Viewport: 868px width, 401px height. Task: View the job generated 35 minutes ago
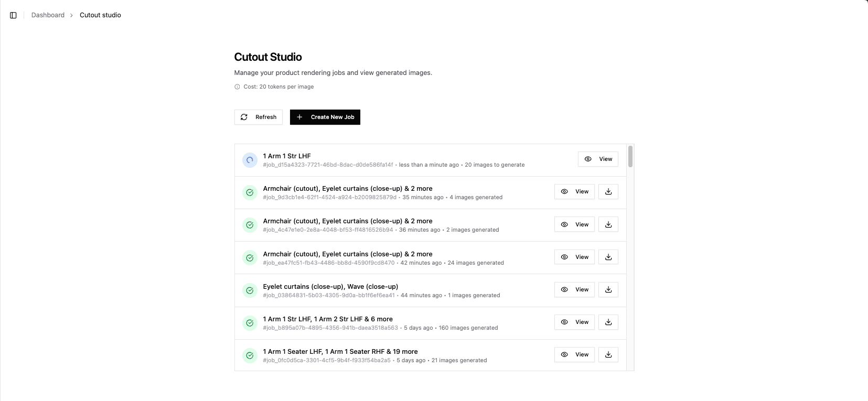(574, 191)
